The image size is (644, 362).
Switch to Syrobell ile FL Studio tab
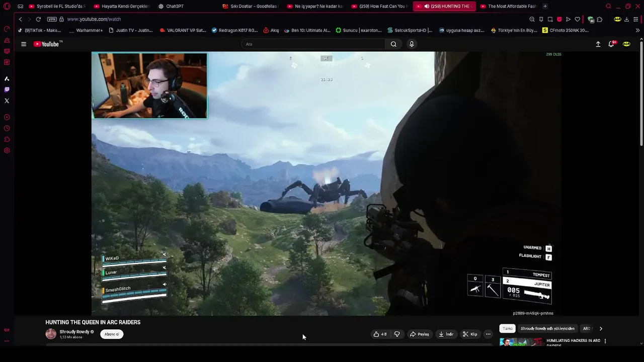tap(57, 7)
